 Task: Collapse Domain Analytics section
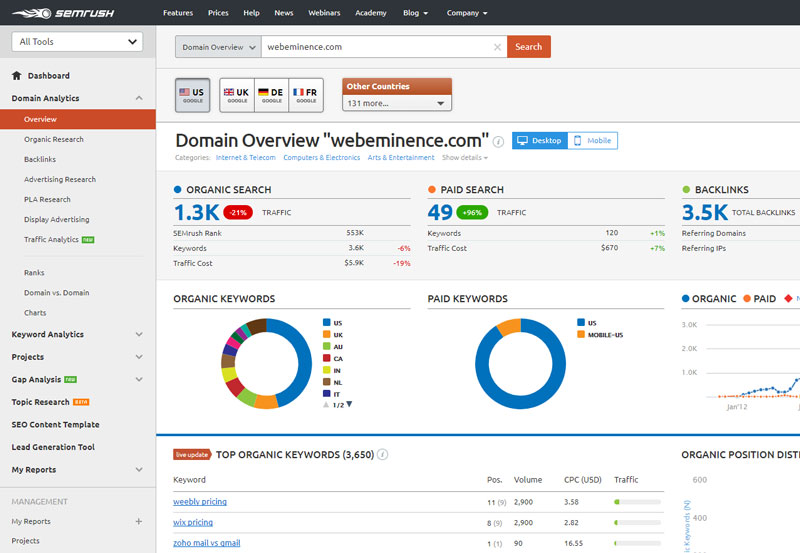coord(139,98)
